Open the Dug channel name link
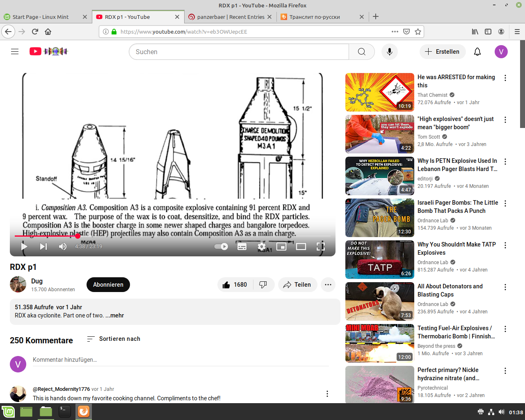The height and width of the screenshot is (420, 525). click(37, 281)
